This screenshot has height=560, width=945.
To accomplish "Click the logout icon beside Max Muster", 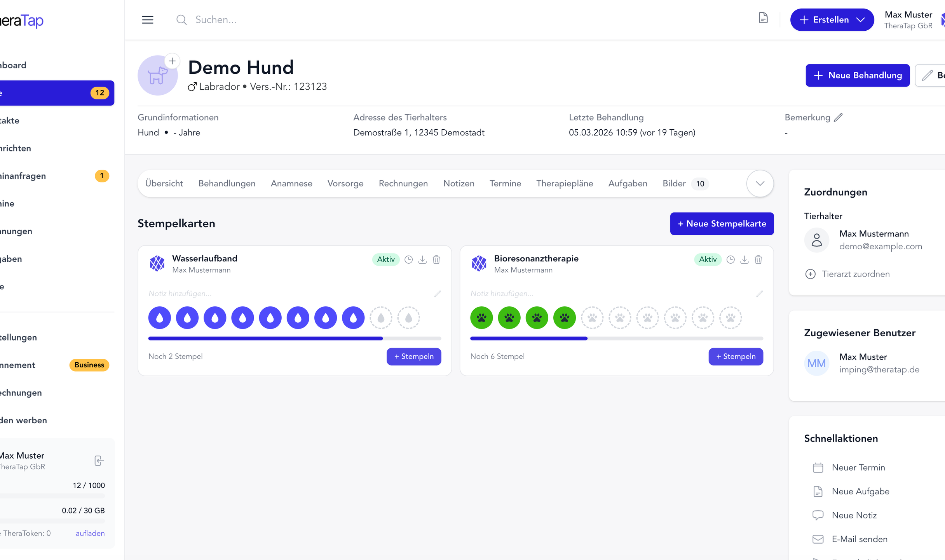I will 99,461.
